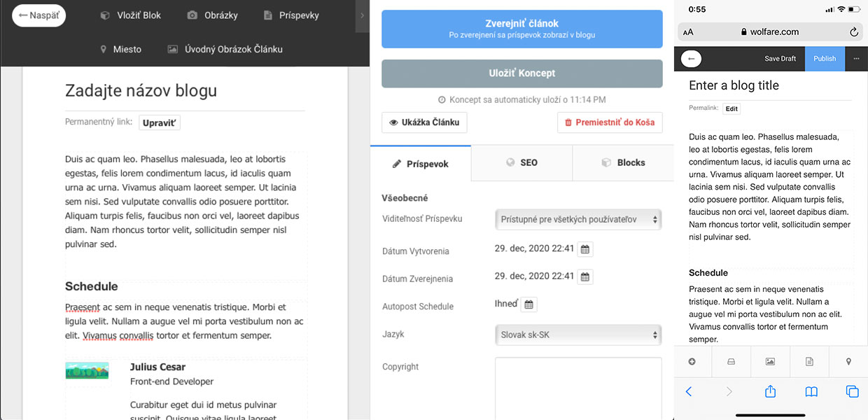868x420 pixels.
Task: Tap the image icon in mobile toolbar
Action: click(770, 361)
